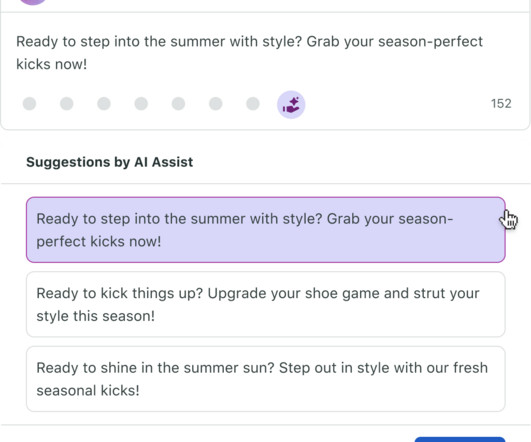Select highlighted 'step into the summer' suggestion

pos(266,230)
